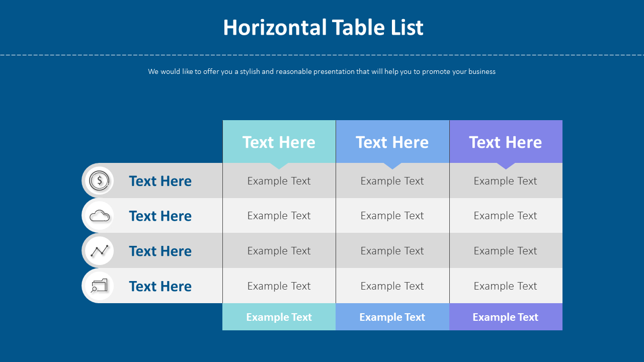Viewport: 644px width, 362px height.
Task: Select the cloud icon
Action: pos(99,216)
